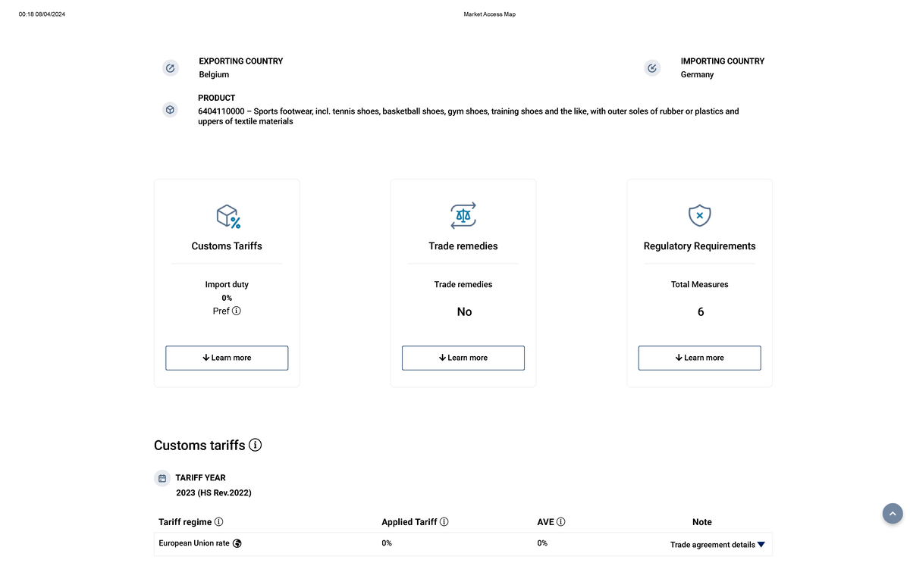Click the info icon beside Customs tariffs heading
Screen dimensions: 910x588
click(x=256, y=445)
